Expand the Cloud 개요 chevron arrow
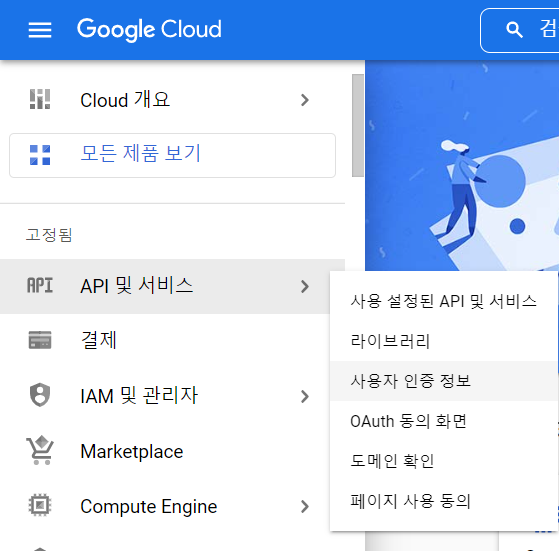Screen dimensions: 559x551 pos(304,100)
